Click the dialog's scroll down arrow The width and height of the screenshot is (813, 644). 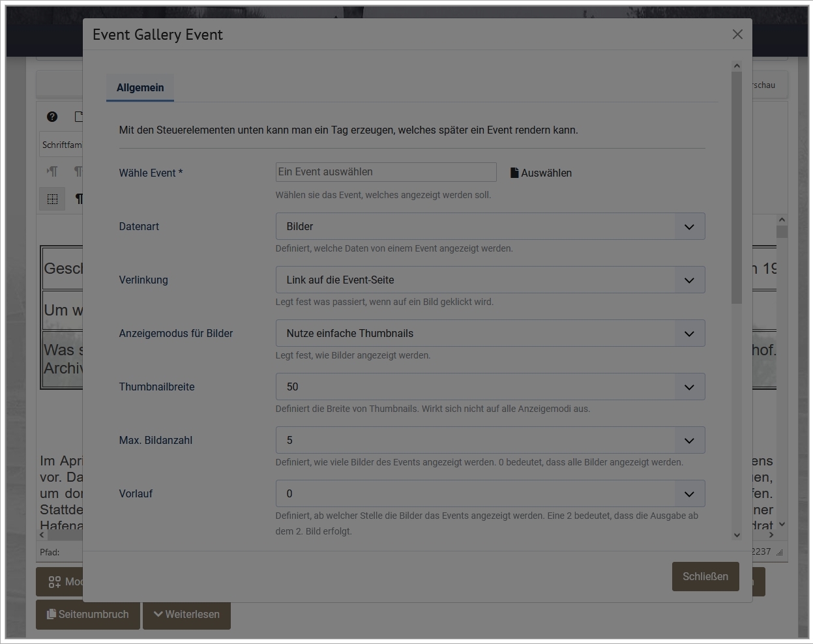pyautogui.click(x=737, y=535)
